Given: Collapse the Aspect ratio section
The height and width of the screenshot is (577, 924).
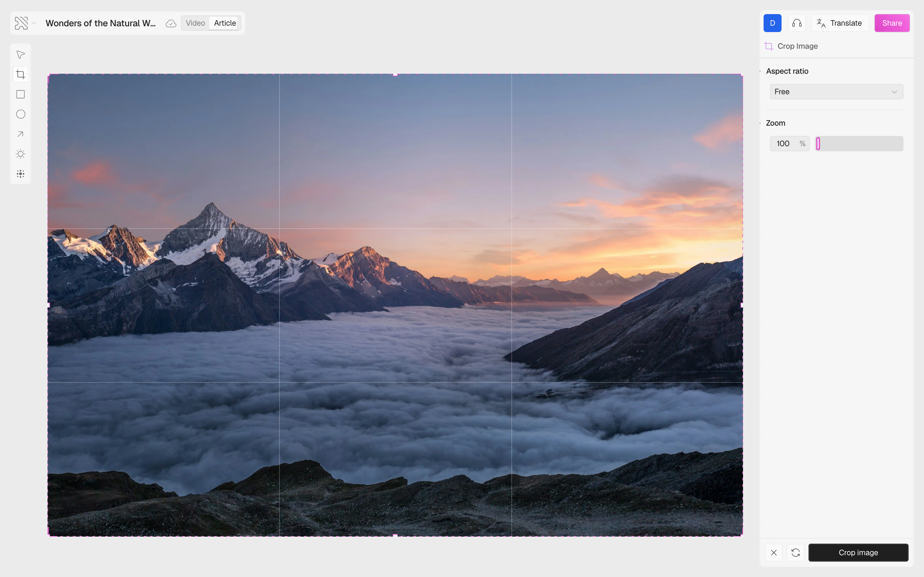Looking at the screenshot, I should point(760,71).
